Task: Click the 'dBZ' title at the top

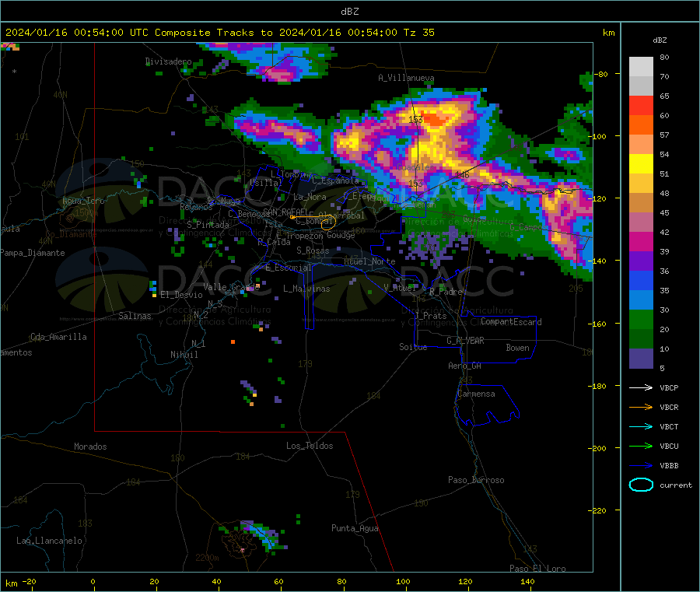Action: (x=349, y=12)
